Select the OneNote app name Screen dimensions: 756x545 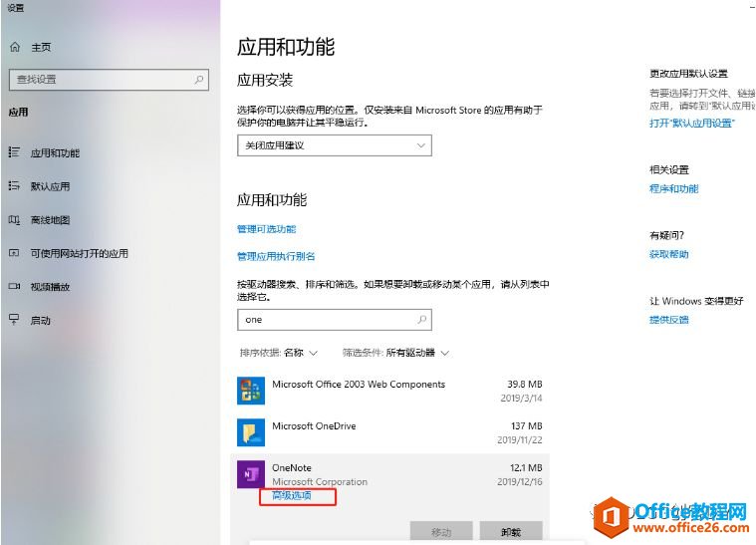[292, 468]
